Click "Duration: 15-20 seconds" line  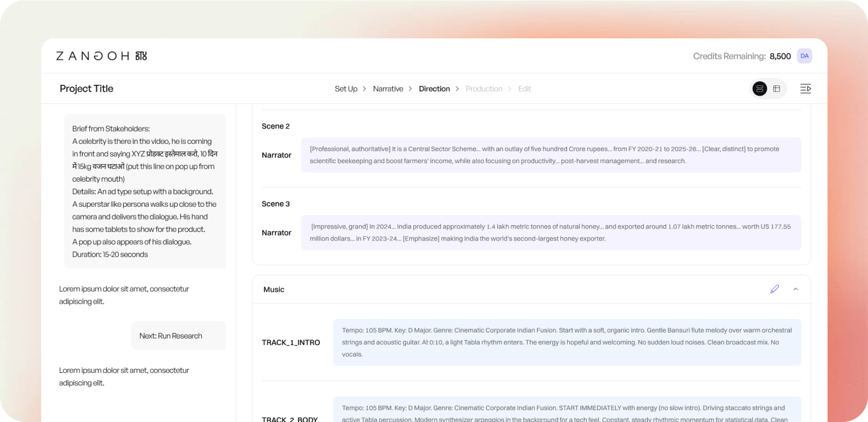coord(110,254)
